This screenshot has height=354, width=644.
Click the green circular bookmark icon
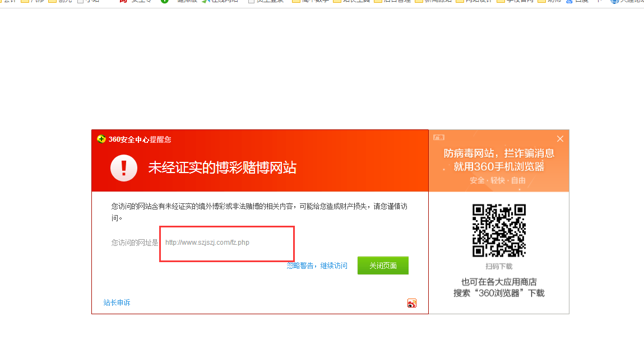point(164,2)
